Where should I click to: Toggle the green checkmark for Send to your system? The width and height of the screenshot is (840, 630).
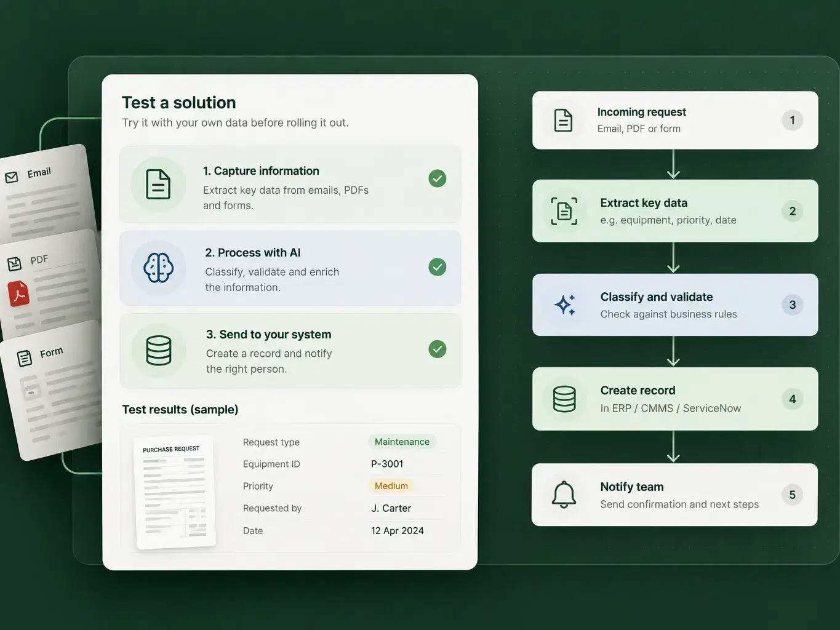click(x=438, y=349)
